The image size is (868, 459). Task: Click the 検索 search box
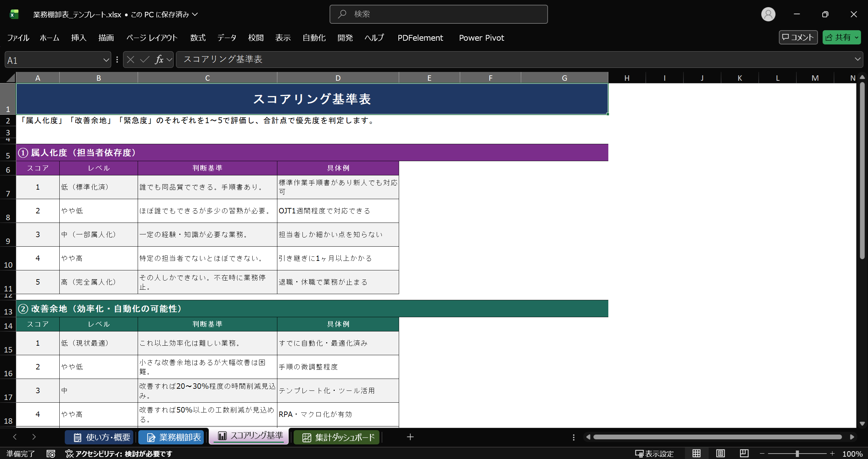tap(438, 14)
